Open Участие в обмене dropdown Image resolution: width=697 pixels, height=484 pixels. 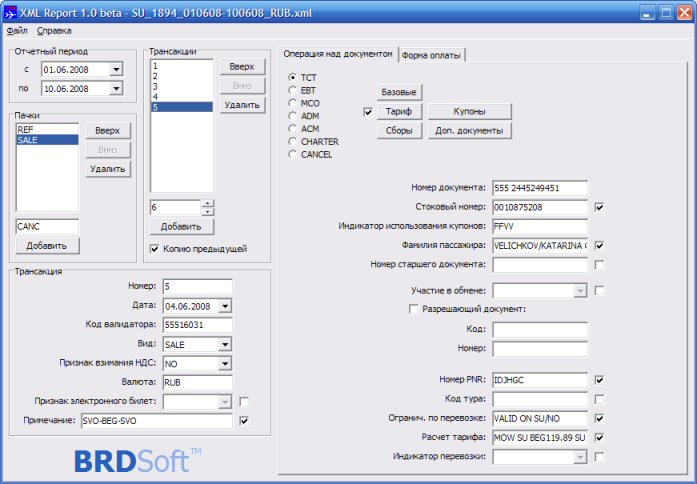pyautogui.click(x=580, y=291)
